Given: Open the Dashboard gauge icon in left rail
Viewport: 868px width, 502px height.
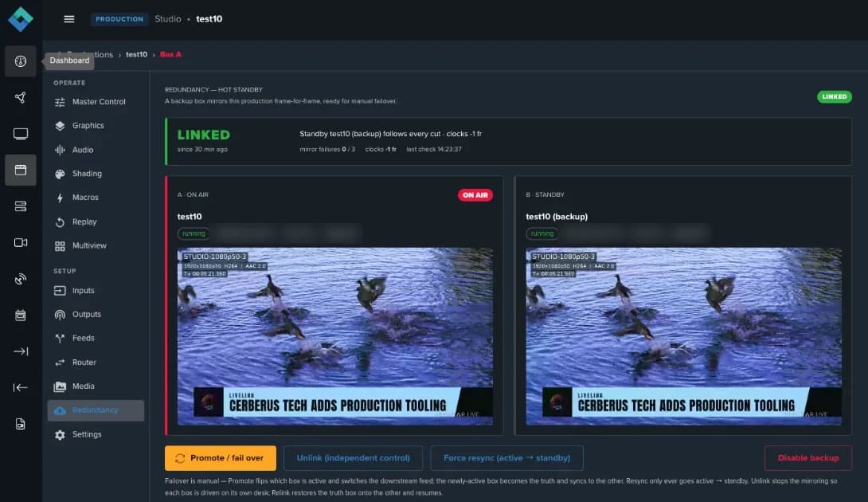Looking at the screenshot, I should (x=21, y=61).
